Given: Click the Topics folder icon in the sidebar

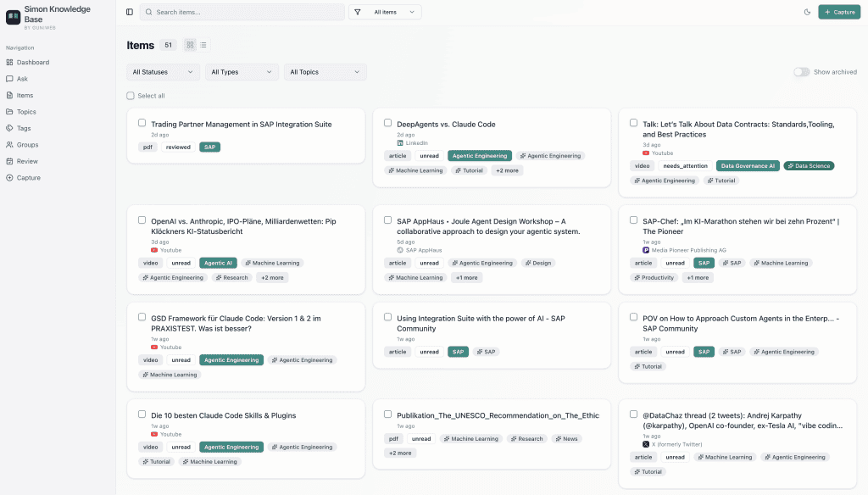Looking at the screenshot, I should click(9, 112).
